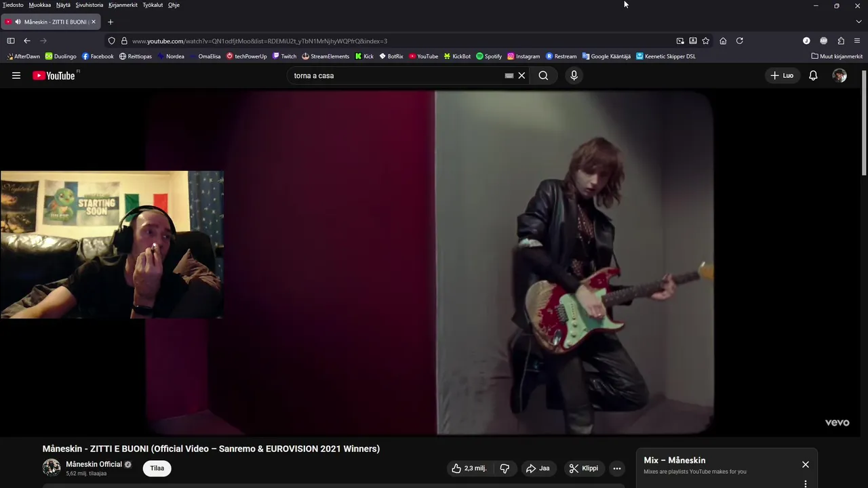Click the page vertical scrollbar
The image size is (868, 488).
(864, 122)
